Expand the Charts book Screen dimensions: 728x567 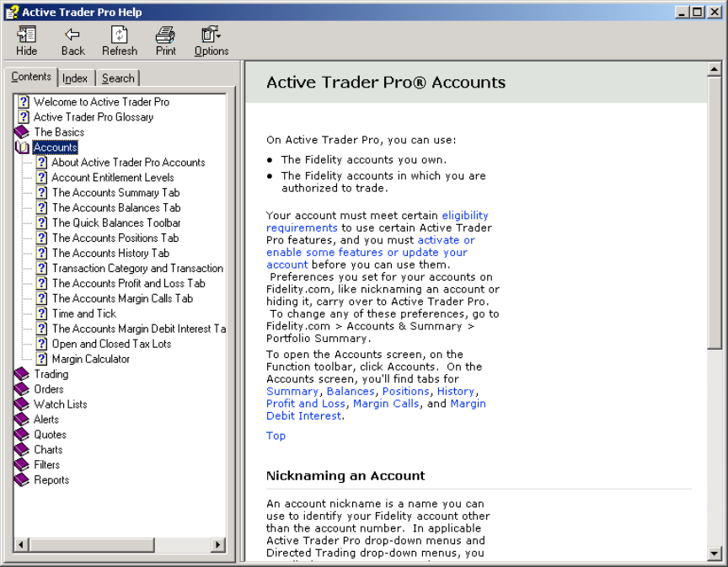tap(22, 450)
